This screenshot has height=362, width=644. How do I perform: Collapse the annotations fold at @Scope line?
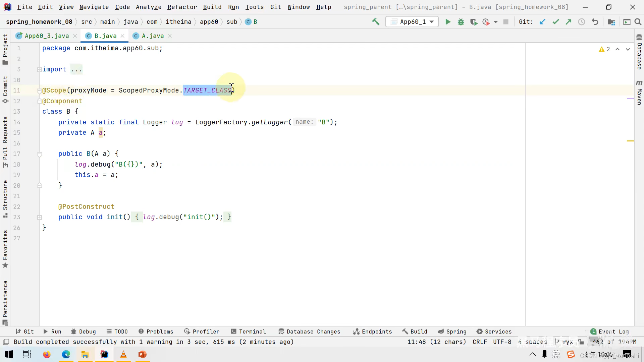pyautogui.click(x=40, y=90)
